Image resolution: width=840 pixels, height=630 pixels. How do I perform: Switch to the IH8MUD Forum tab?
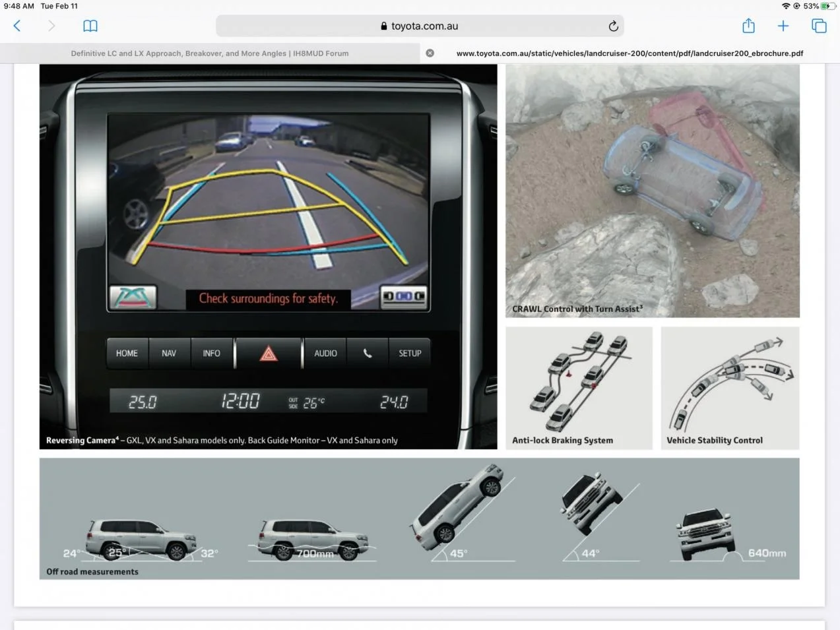pyautogui.click(x=210, y=53)
